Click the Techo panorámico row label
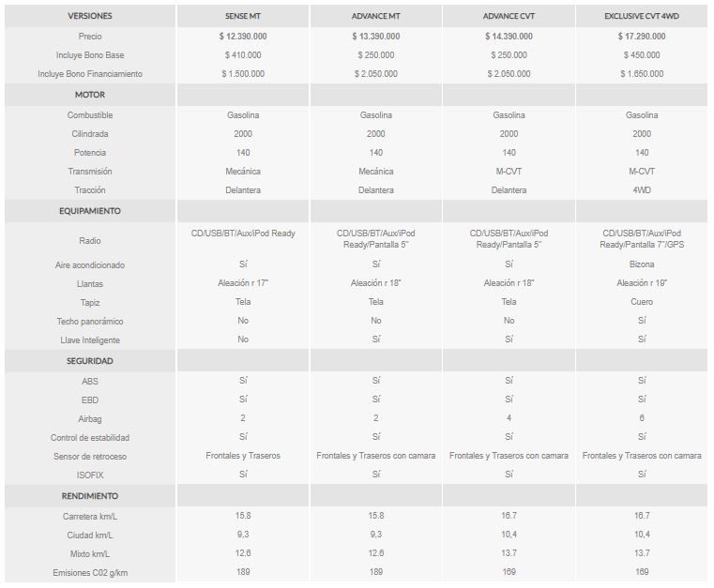Viewport: 714px width, 588px height. [x=90, y=322]
